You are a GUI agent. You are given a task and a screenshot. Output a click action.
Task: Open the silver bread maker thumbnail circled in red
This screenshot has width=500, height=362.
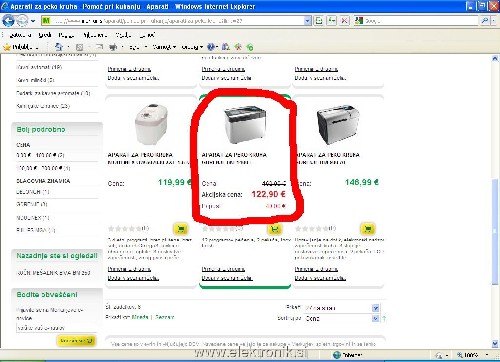(x=245, y=124)
